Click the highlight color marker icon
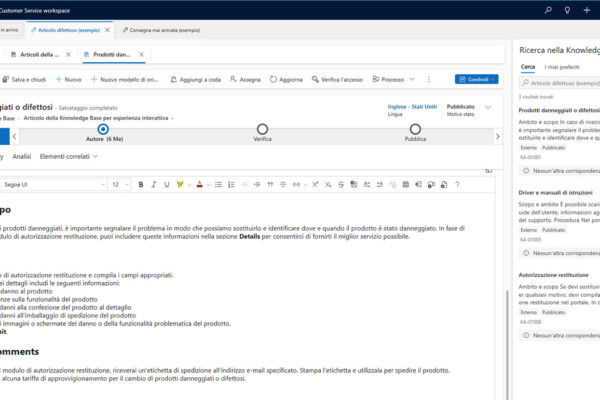Viewport: 600px width, 400px height. click(180, 184)
